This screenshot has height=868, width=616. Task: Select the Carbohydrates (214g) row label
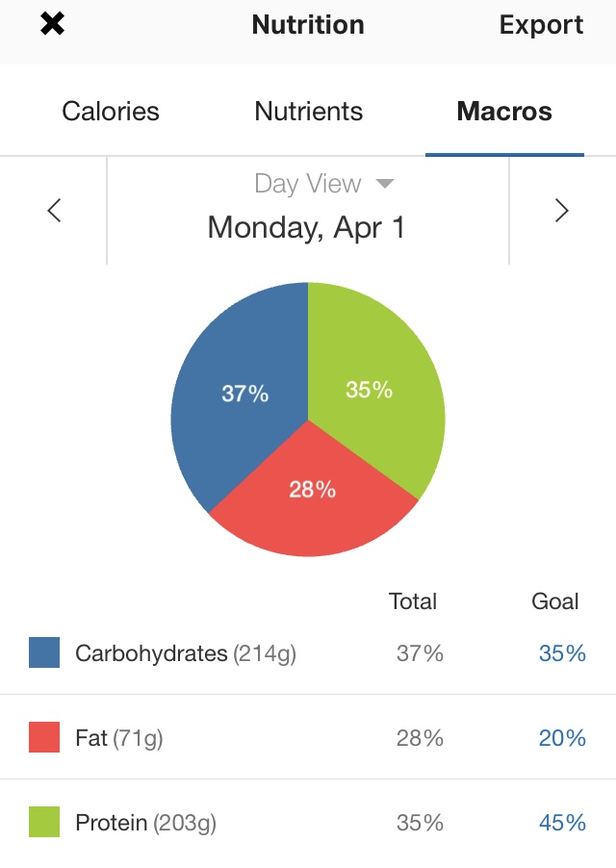(x=186, y=653)
